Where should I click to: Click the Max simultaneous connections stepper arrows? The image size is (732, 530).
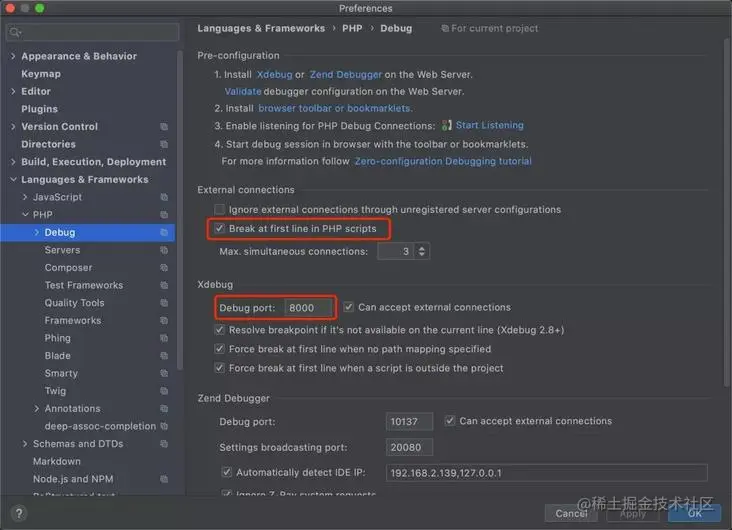422,251
